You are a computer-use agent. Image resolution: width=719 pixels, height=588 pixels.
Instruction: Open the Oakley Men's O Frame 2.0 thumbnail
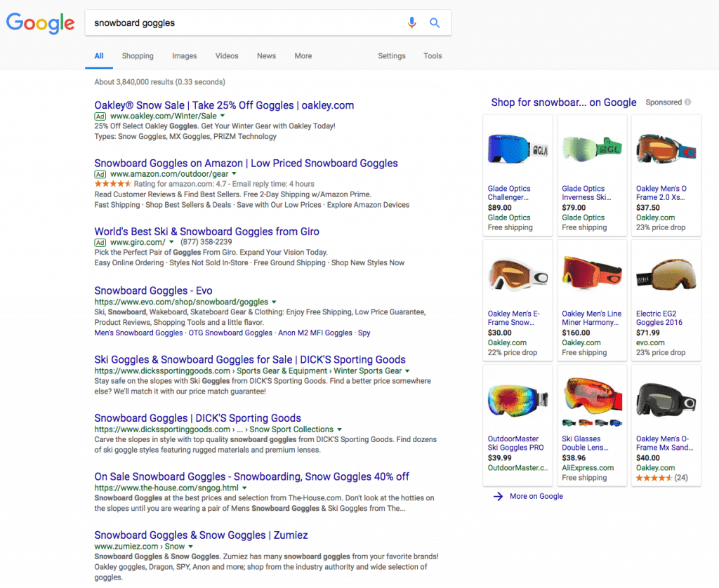(x=666, y=148)
